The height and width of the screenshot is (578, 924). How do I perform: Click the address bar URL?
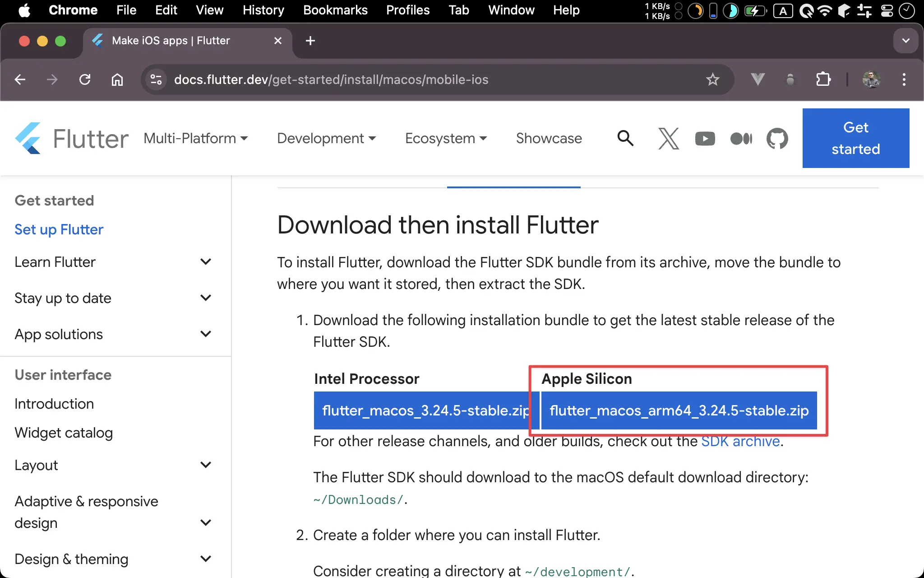click(331, 80)
